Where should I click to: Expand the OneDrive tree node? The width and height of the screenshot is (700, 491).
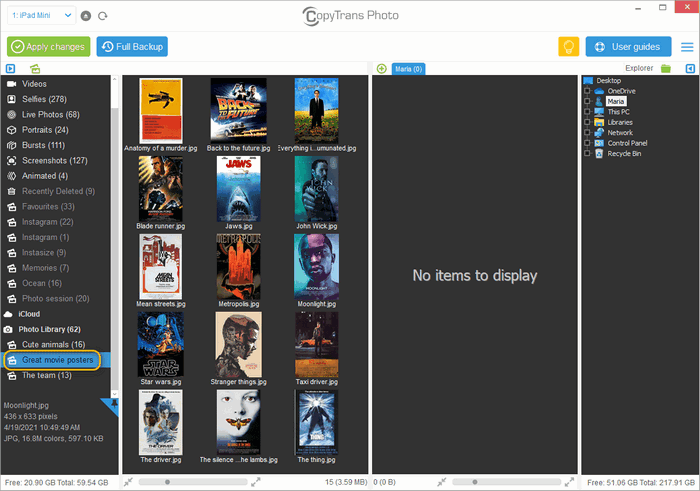[588, 91]
